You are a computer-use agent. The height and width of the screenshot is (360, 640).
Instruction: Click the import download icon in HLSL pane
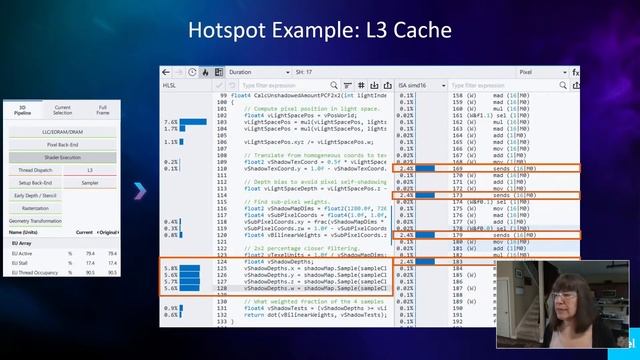click(x=374, y=85)
